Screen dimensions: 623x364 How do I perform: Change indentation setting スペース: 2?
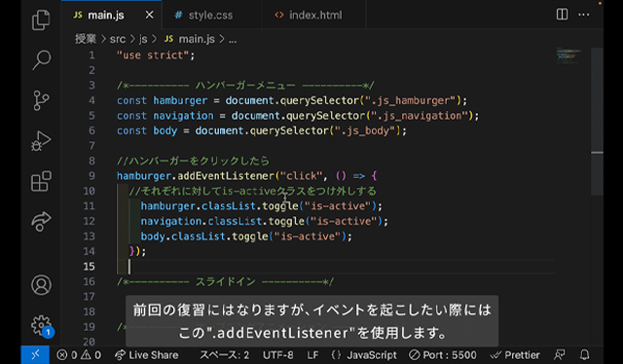tap(224, 355)
